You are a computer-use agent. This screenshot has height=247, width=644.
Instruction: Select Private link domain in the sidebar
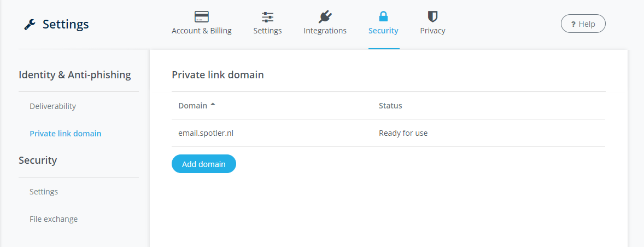(x=65, y=134)
